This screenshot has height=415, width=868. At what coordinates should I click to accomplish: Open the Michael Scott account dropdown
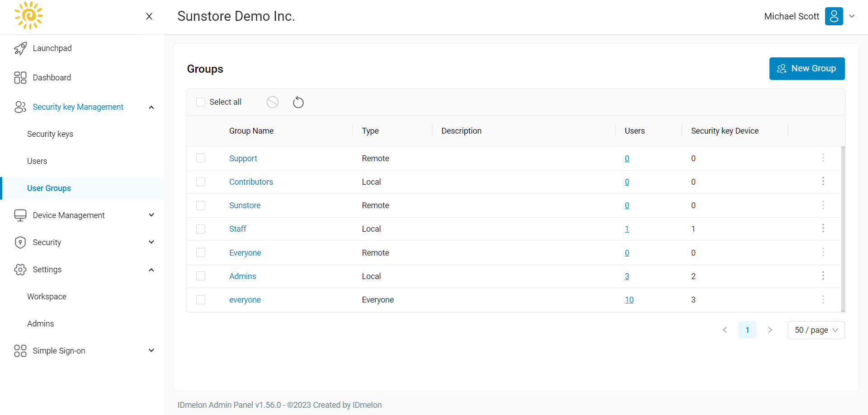[852, 16]
